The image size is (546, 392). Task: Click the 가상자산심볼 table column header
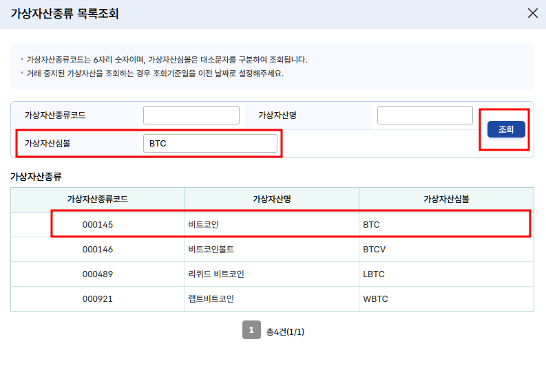pos(446,199)
